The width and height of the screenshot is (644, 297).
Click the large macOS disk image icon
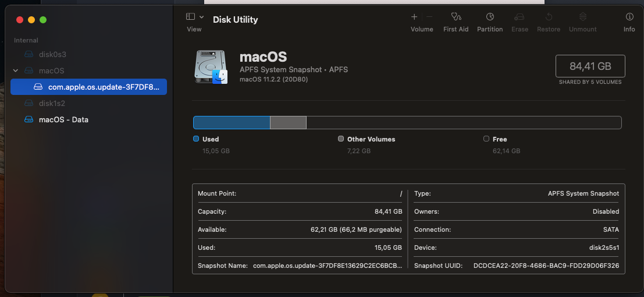(211, 67)
